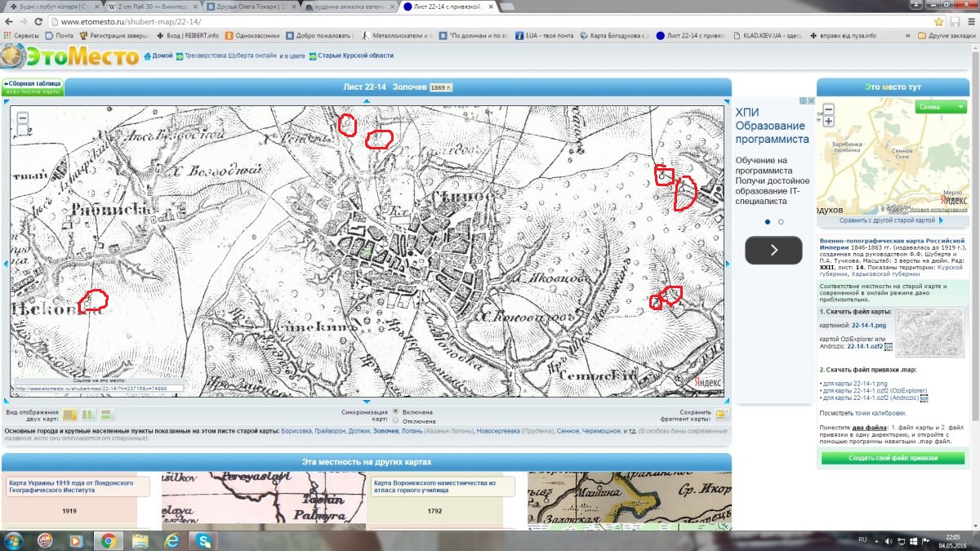Pan the old map right with the side arrow
The width and height of the screenshot is (980, 551).
[x=728, y=263]
